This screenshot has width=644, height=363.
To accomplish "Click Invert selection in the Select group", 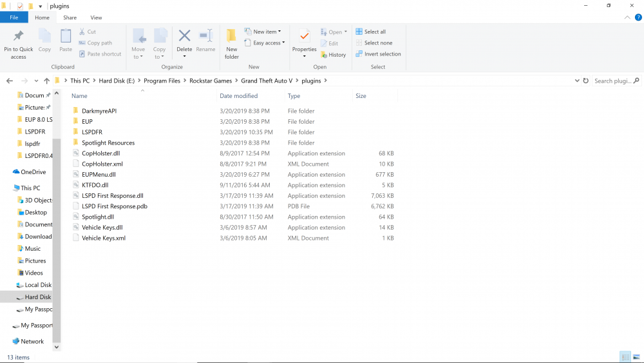I will (x=378, y=54).
